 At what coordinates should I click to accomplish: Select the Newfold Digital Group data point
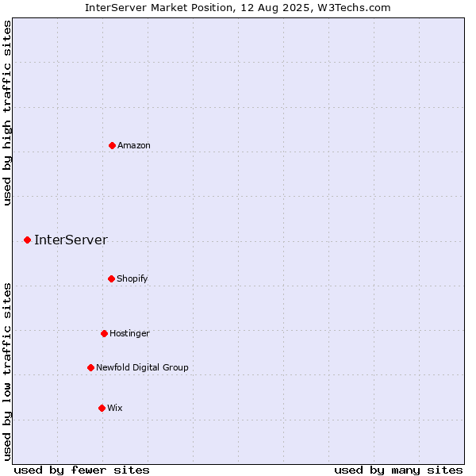click(90, 367)
